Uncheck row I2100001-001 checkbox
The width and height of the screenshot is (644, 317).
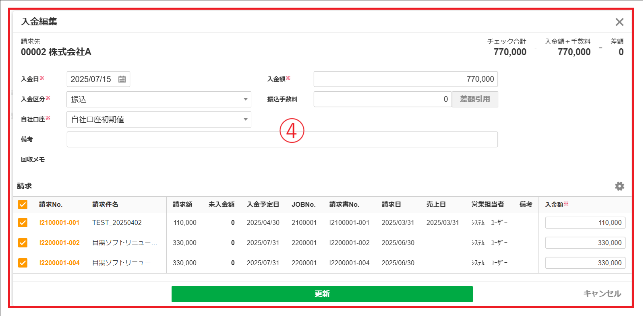click(x=23, y=223)
